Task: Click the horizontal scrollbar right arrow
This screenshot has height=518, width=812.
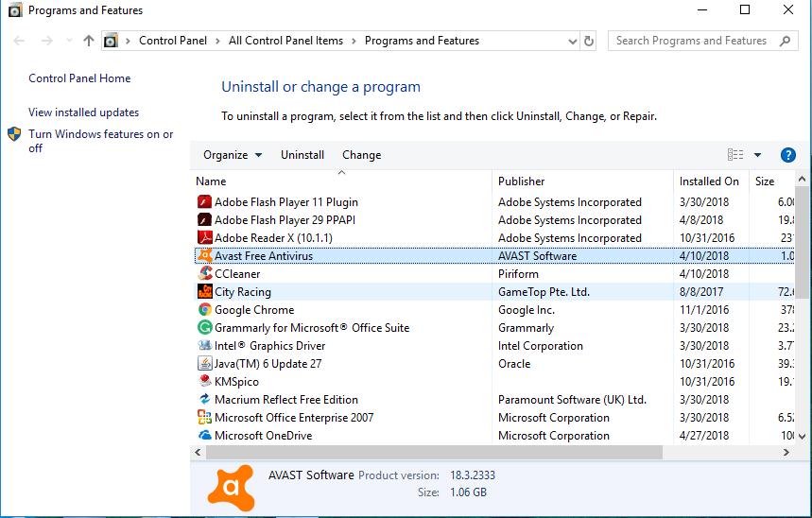Action: tap(786, 452)
